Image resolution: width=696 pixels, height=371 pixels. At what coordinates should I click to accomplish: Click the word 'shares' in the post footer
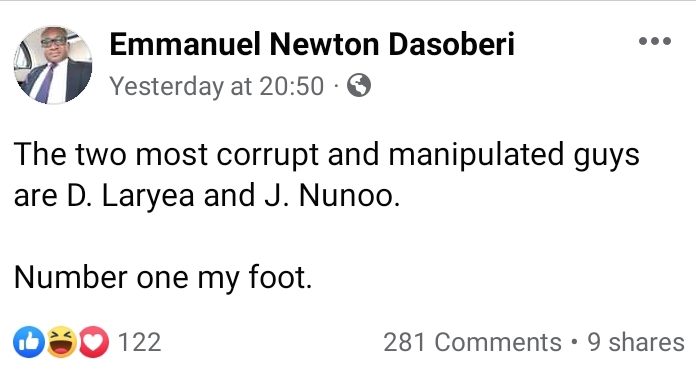tap(646, 343)
